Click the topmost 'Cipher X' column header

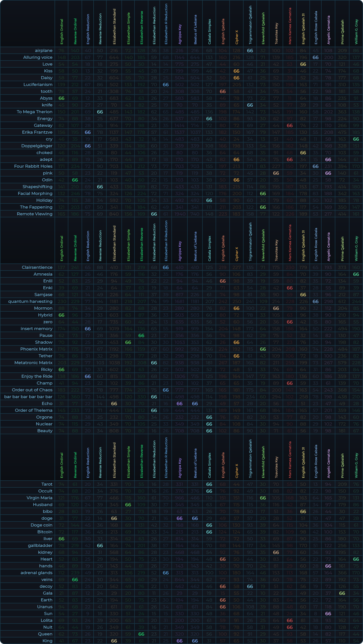tap(237, 37)
